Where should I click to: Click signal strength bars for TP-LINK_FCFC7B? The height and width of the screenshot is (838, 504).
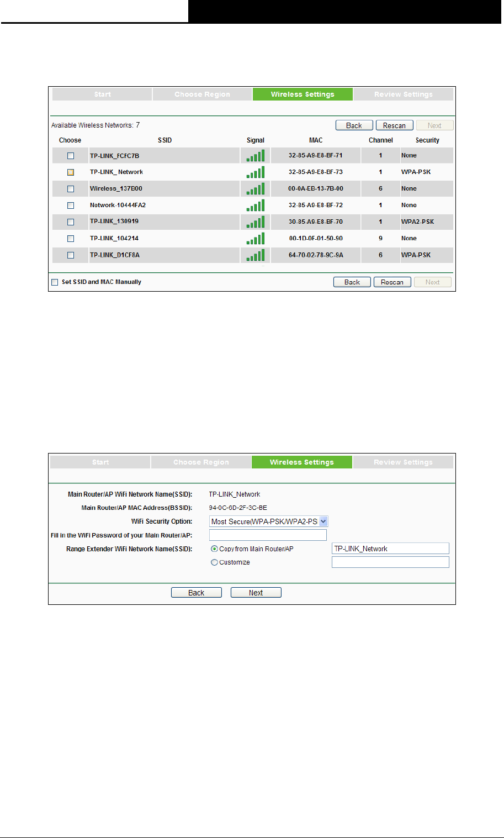pos(256,156)
